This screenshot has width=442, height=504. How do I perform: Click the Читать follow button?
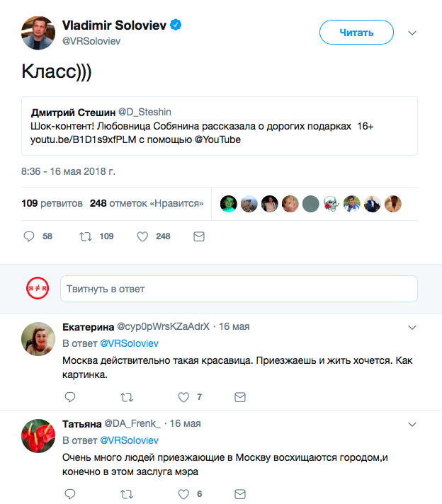coord(356,32)
